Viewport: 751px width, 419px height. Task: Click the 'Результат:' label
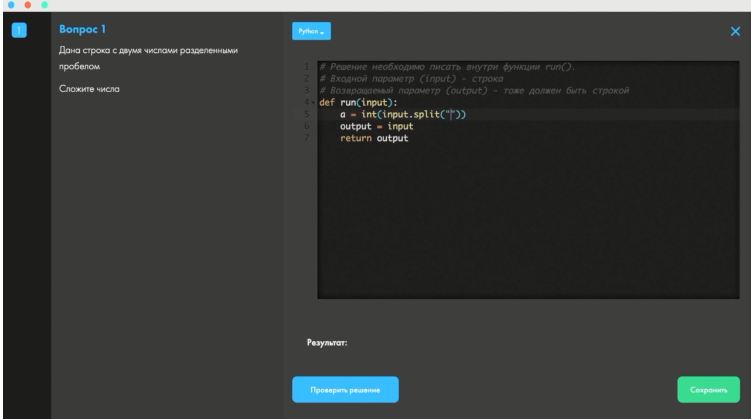click(x=327, y=343)
